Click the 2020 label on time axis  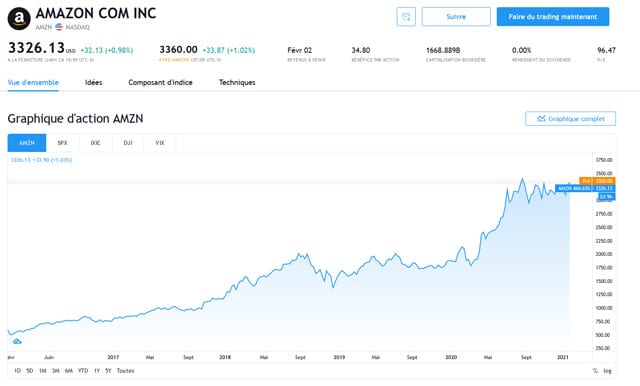click(451, 357)
